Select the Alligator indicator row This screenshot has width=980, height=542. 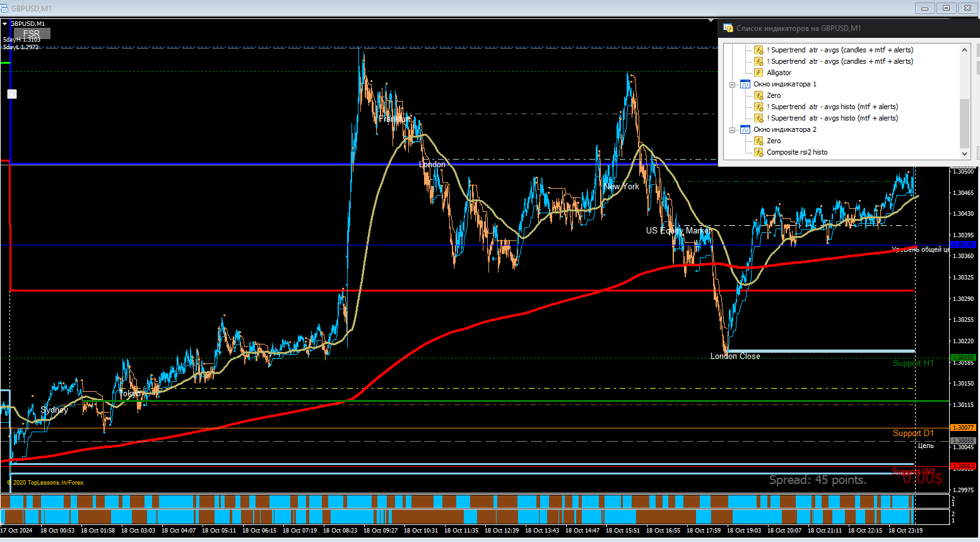(779, 73)
